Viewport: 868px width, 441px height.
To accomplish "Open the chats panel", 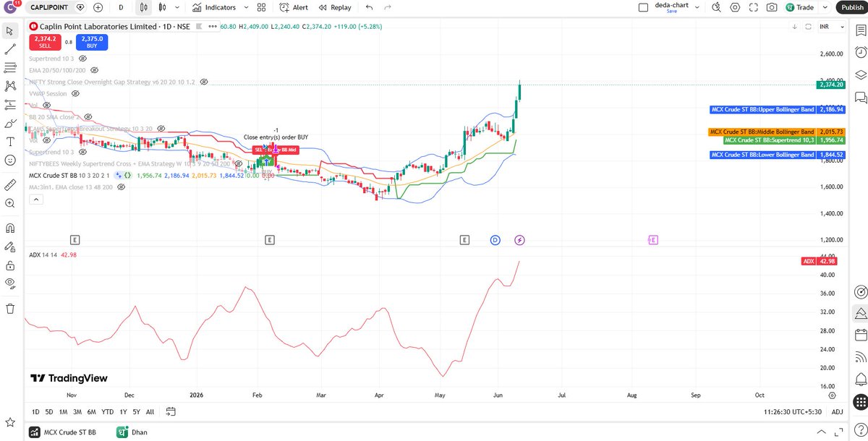I will [x=860, y=97].
